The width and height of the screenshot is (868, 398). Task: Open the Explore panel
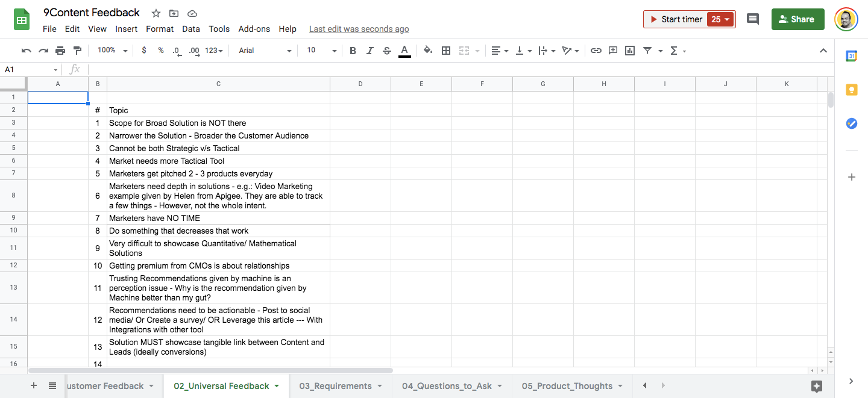point(817,386)
